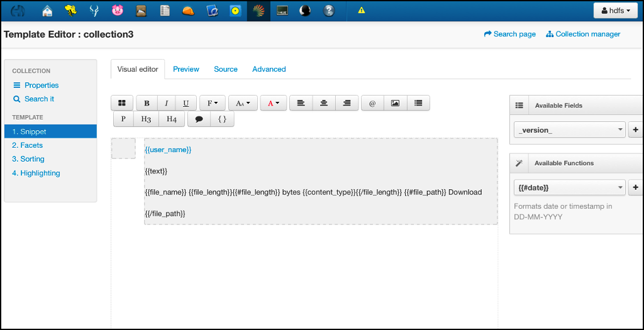
Task: Insert an image using the picture icon
Action: pos(395,103)
